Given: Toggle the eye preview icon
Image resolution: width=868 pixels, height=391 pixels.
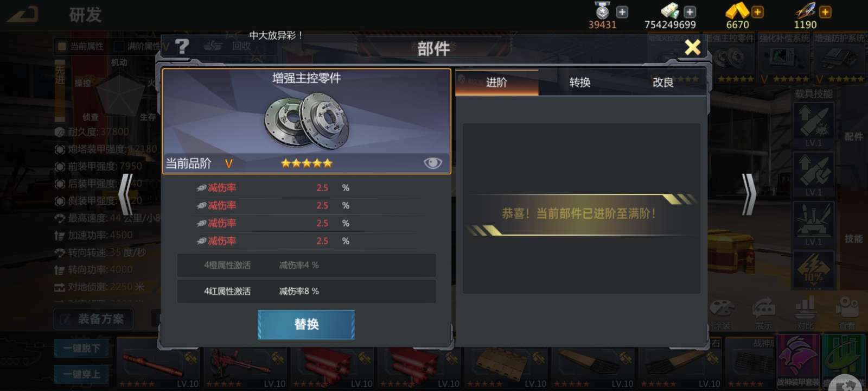Looking at the screenshot, I should click(432, 163).
